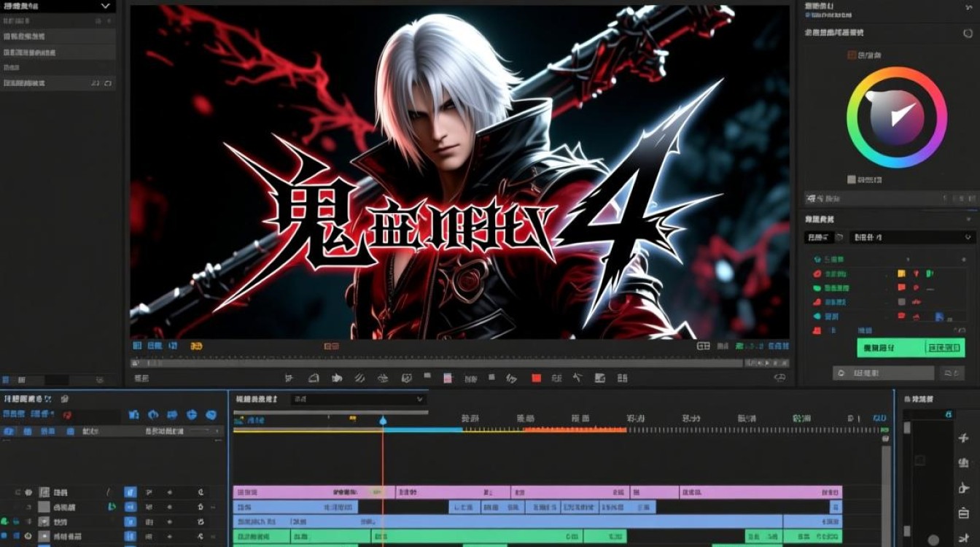Tick the gray checkbox below the color wheel
Screen dimensions: 980x547
(x=852, y=179)
